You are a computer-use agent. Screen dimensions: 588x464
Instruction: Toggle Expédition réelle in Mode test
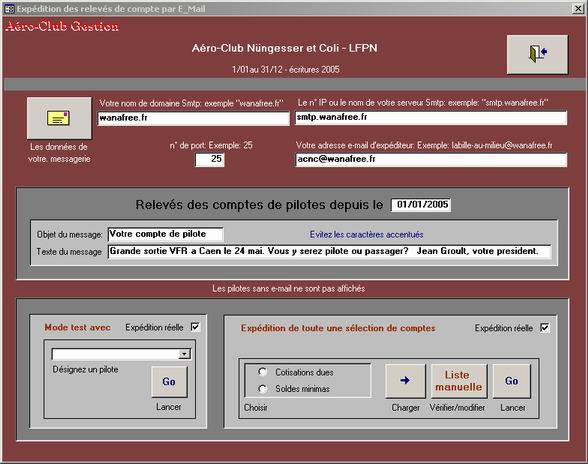click(x=195, y=327)
